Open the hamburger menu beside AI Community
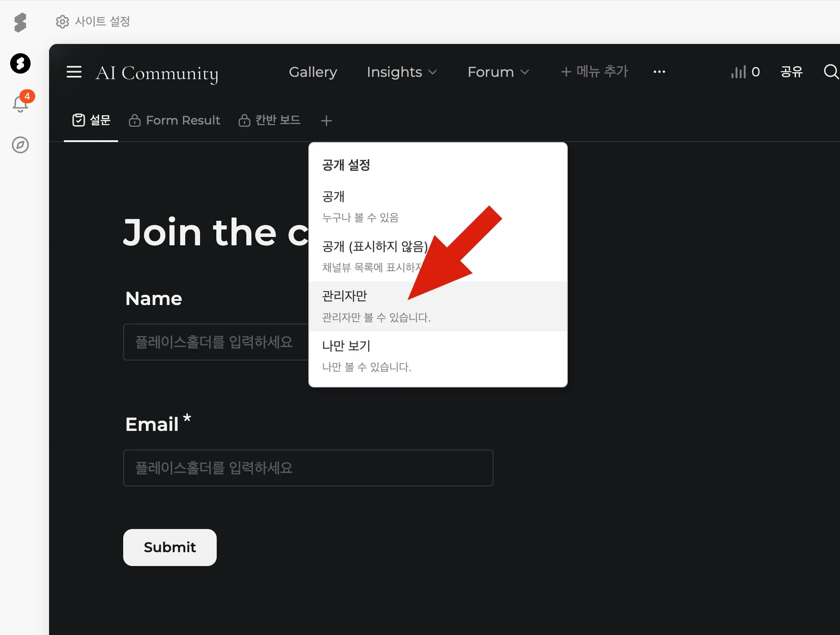840x635 pixels. tap(74, 72)
